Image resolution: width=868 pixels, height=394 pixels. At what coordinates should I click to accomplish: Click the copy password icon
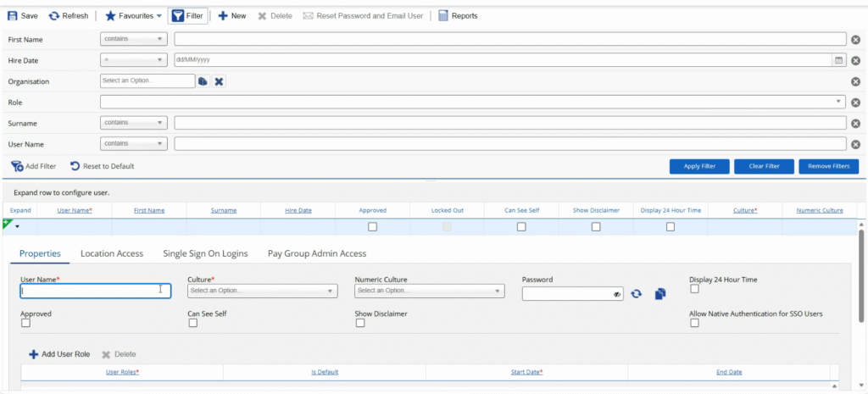[x=660, y=293]
